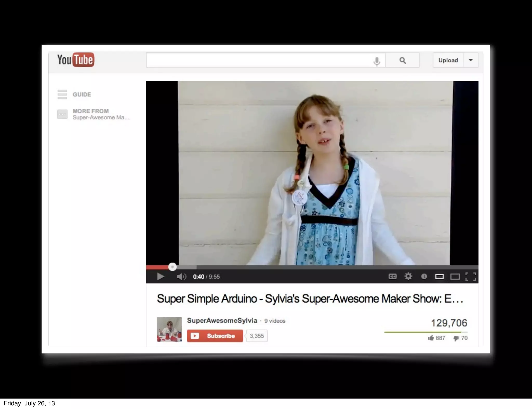Viewport: 532px width, 409px height.
Task: Open the dropdown arrow beside Upload
Action: click(x=470, y=60)
